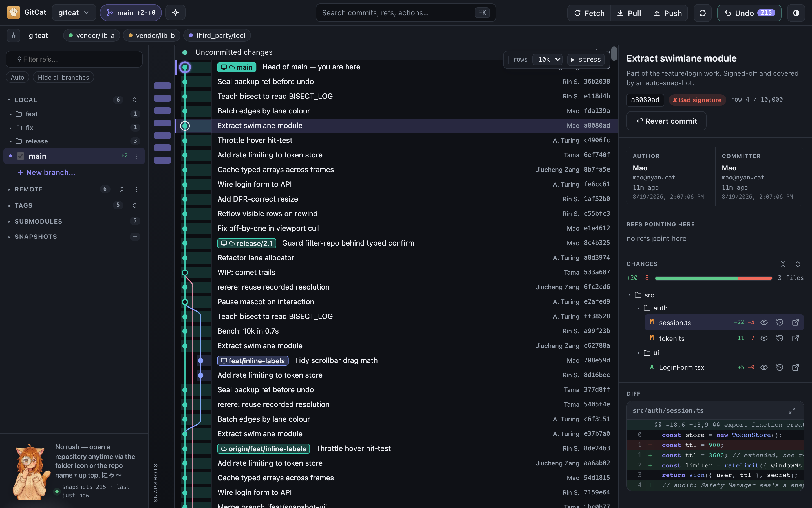
Task: Open the REMOTE section more-options menu
Action: [x=136, y=189]
